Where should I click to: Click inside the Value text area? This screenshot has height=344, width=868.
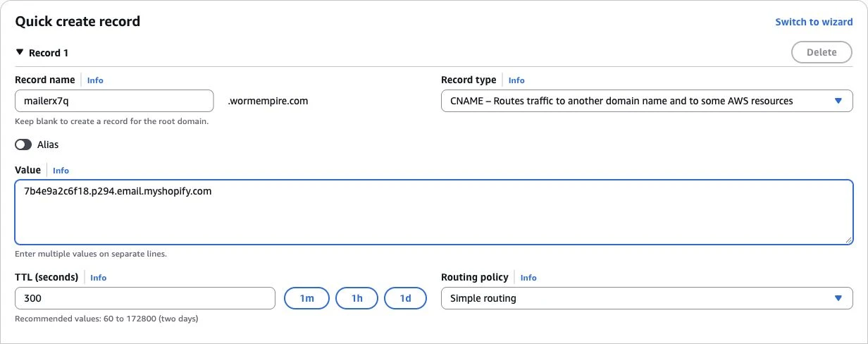[x=434, y=212]
